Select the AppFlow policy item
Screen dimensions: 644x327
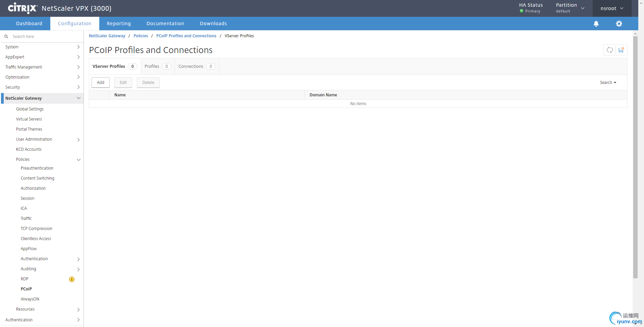click(x=29, y=249)
